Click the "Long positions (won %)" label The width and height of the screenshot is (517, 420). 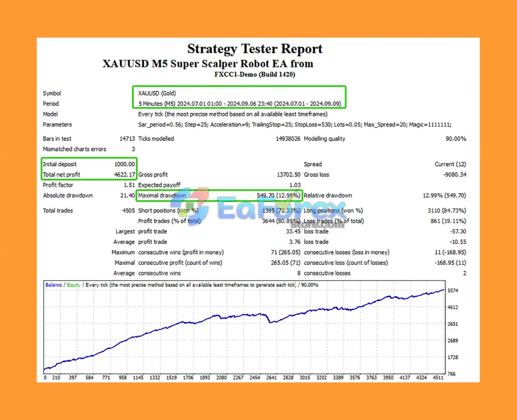pos(333,211)
